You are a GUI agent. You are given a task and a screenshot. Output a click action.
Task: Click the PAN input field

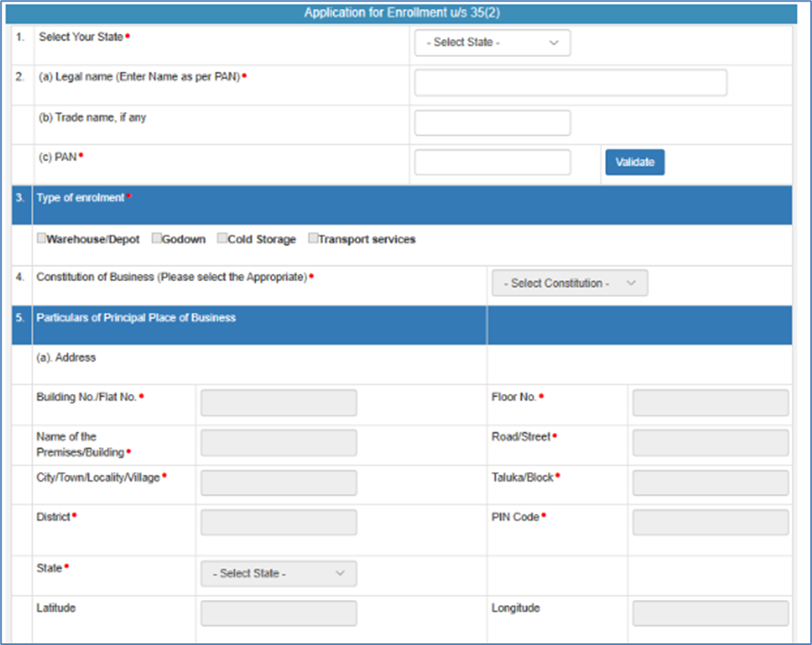[x=492, y=163]
